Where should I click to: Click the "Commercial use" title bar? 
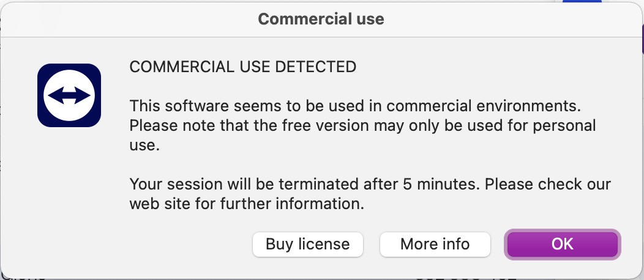click(321, 19)
